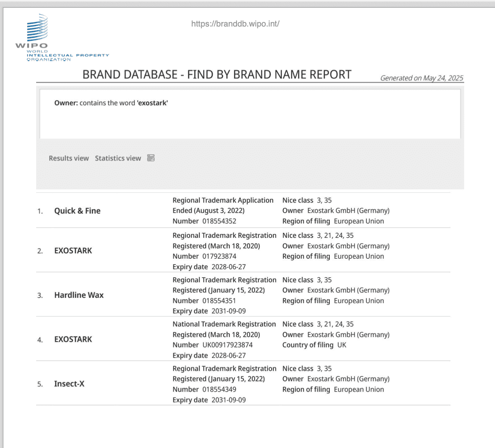Click number 018554349 of Insect-X
The image size is (495, 448).
point(219,389)
